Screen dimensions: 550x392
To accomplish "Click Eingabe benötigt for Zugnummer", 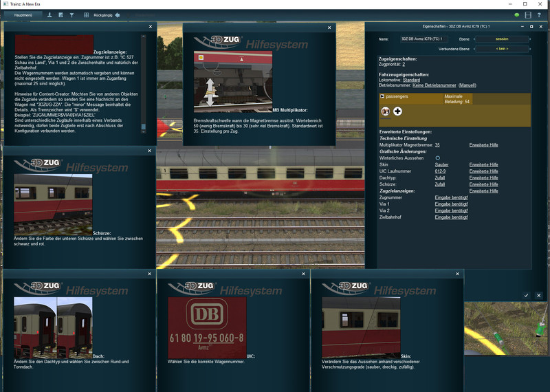I will [451, 197].
